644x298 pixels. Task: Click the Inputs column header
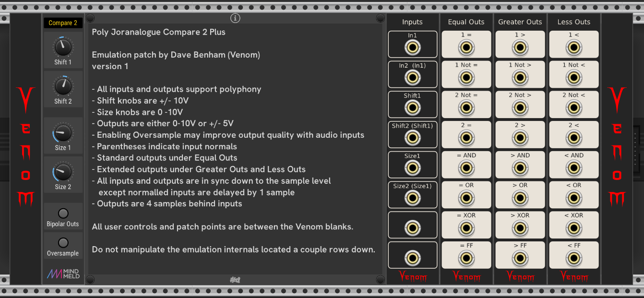[412, 22]
